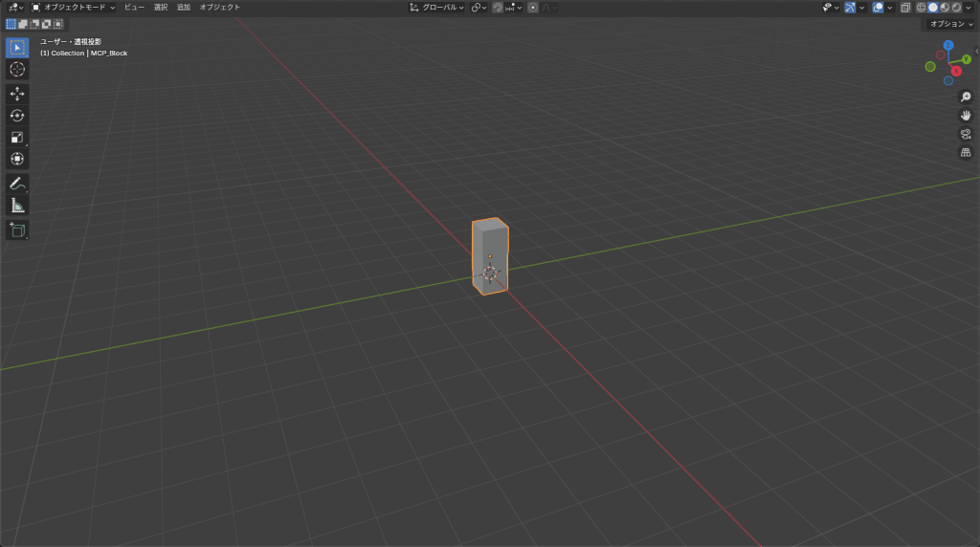Image resolution: width=980 pixels, height=547 pixels.
Task: Open the 追加 menu
Action: coord(183,8)
